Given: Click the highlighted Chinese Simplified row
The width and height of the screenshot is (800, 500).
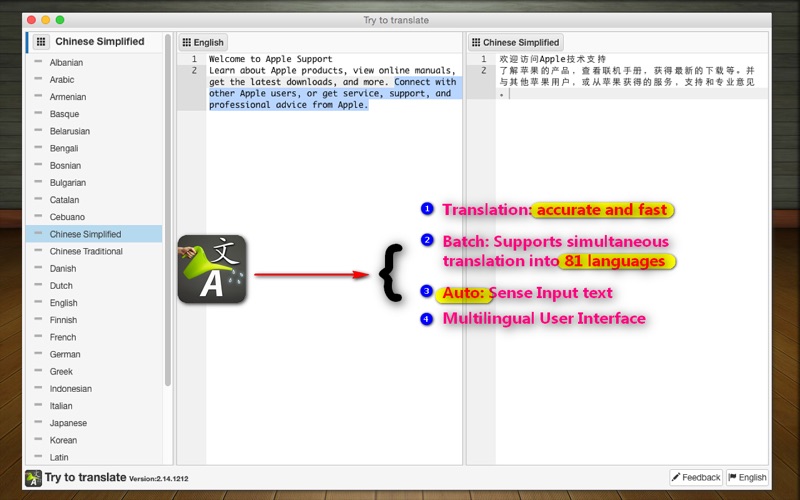Looking at the screenshot, I should coord(94,234).
